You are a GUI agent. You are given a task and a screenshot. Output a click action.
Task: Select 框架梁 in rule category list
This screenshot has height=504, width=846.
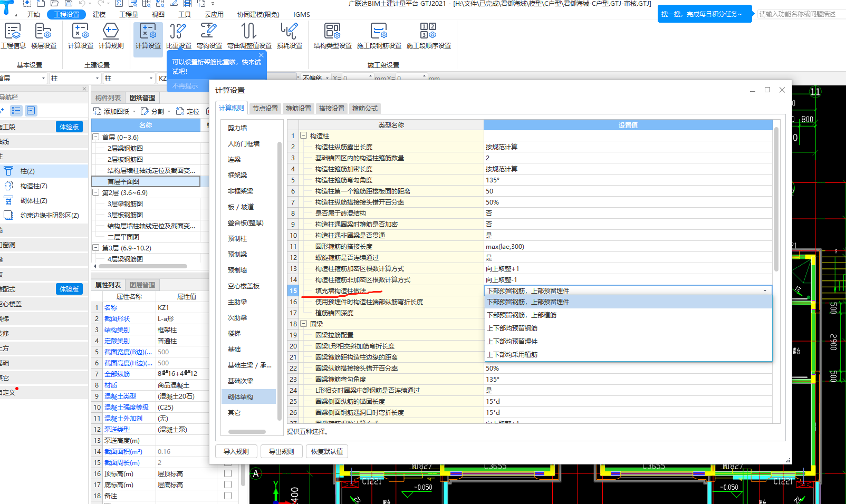coord(237,176)
